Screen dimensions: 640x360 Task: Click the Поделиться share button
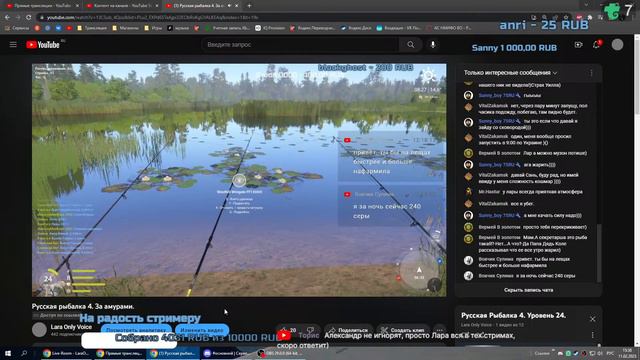point(349,330)
